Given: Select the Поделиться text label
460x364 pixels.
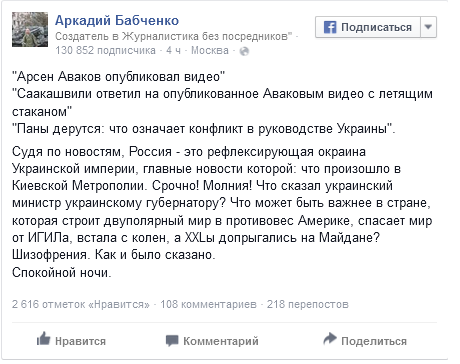Looking at the screenshot, I should (x=374, y=341).
